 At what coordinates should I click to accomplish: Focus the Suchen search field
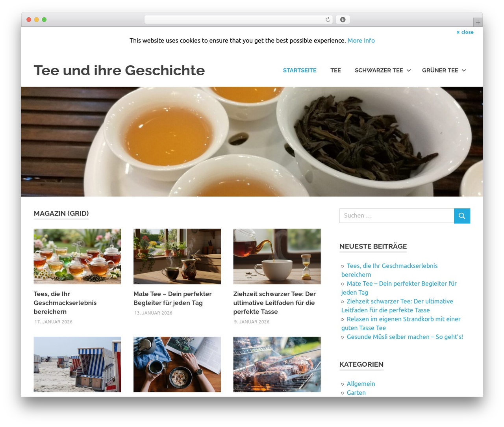(x=397, y=216)
